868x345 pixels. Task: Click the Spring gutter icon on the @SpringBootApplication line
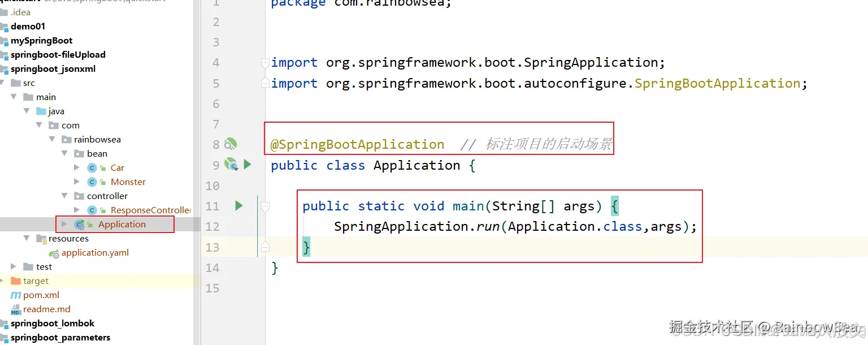pos(231,144)
